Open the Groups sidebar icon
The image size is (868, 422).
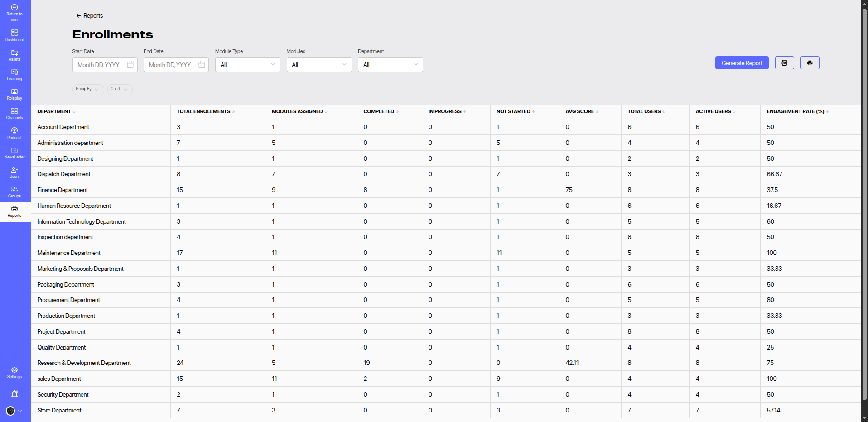coord(14,192)
